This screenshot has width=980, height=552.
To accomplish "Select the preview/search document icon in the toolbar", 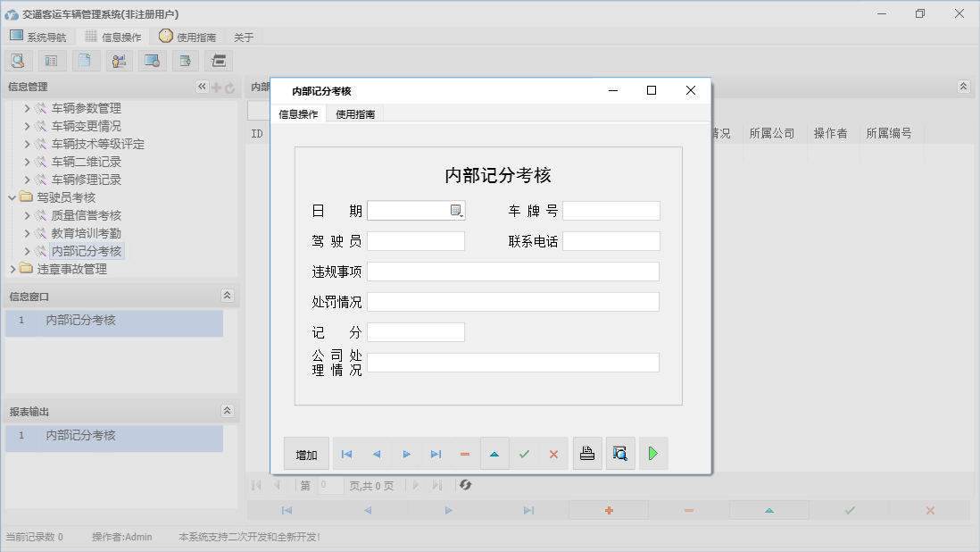I will pyautogui.click(x=19, y=60).
